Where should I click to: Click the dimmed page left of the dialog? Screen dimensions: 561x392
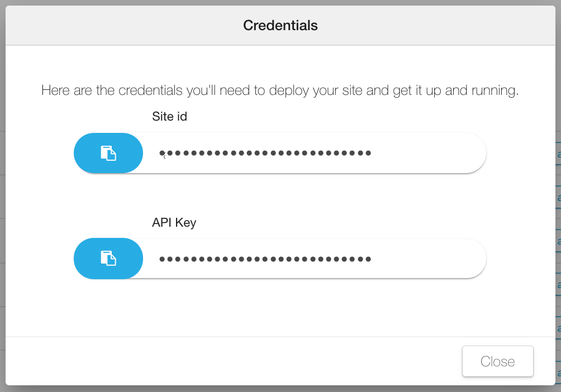coord(2,195)
